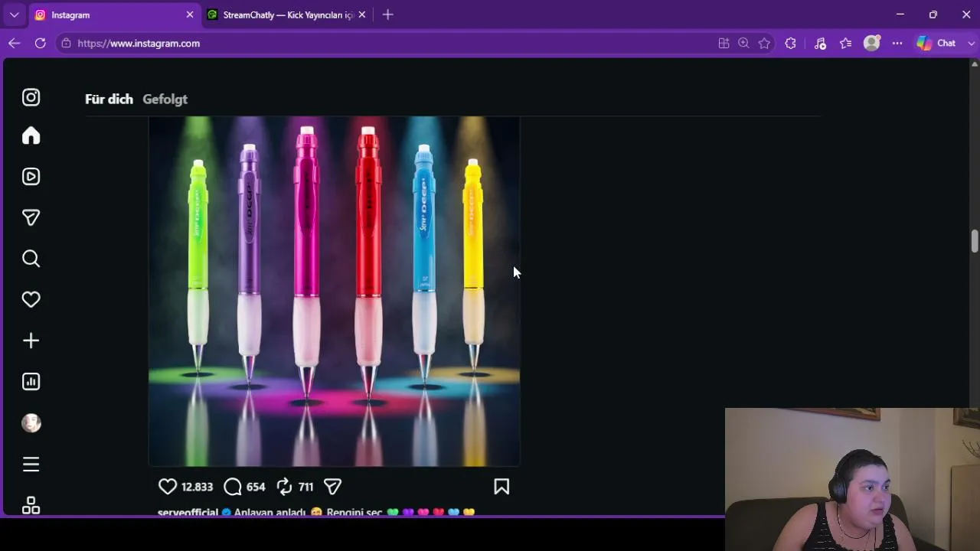Open the dashboard chart icon in sidebar
Viewport: 980px width, 551px height.
pyautogui.click(x=31, y=382)
